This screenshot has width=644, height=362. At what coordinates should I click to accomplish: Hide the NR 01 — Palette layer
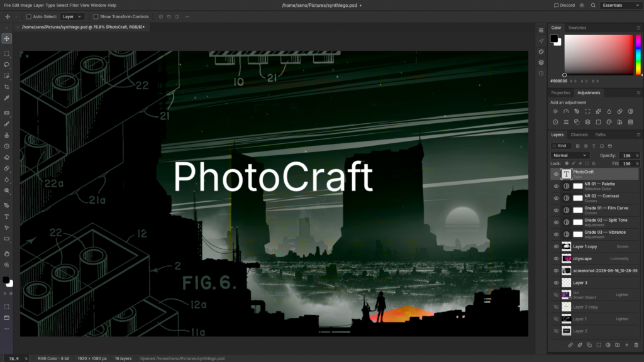coord(556,186)
